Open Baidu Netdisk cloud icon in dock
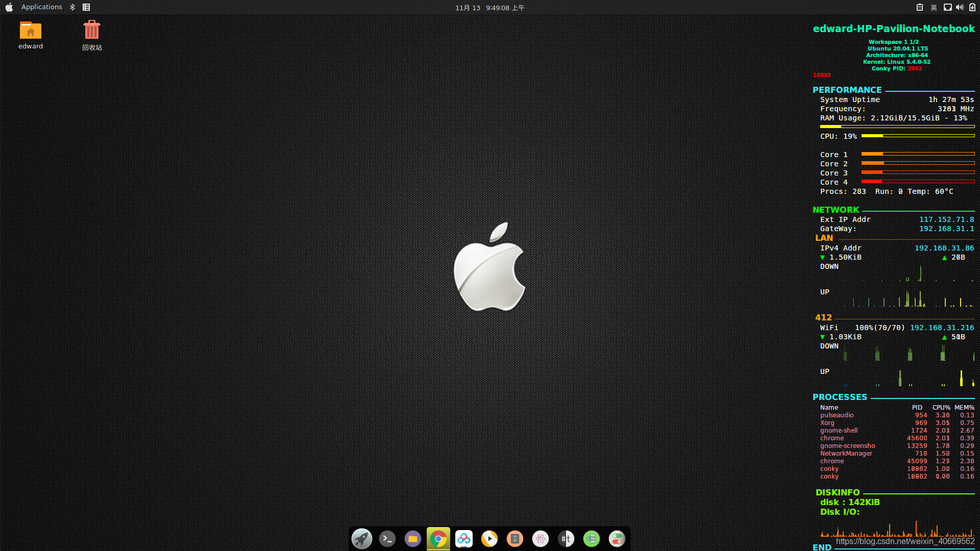The image size is (980, 551). point(464,539)
